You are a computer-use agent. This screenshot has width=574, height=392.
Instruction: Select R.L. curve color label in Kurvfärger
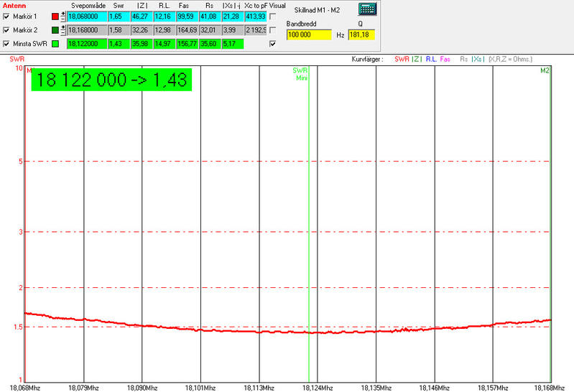tap(431, 59)
